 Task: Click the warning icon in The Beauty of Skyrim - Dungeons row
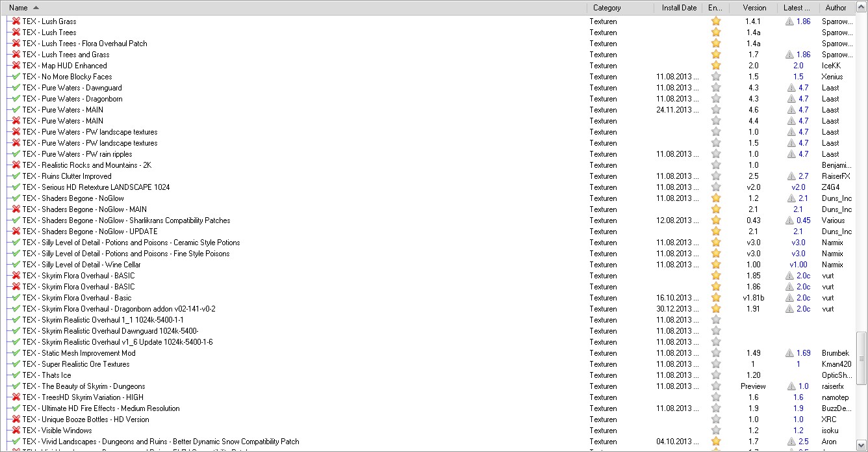click(791, 386)
